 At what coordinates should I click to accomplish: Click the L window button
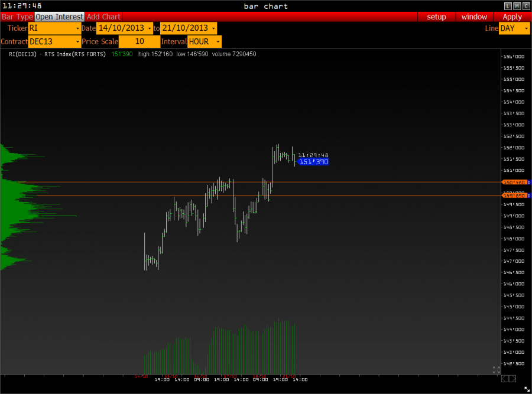click(x=508, y=6)
